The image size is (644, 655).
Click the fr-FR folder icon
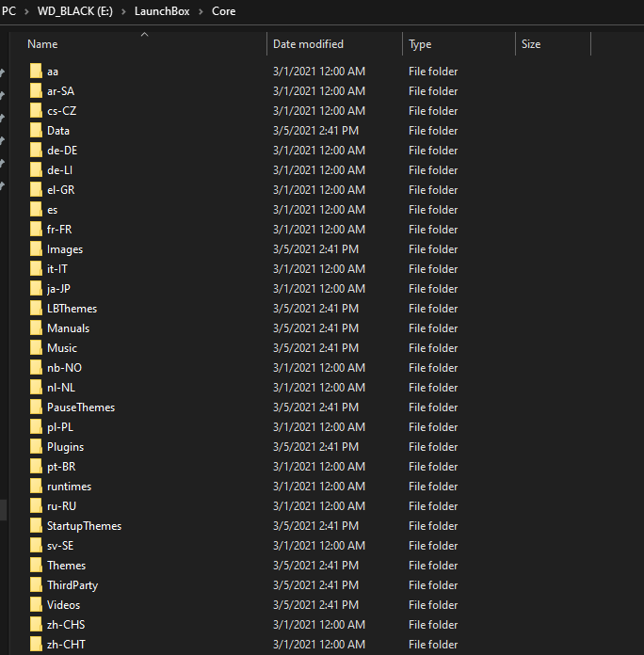click(x=36, y=229)
